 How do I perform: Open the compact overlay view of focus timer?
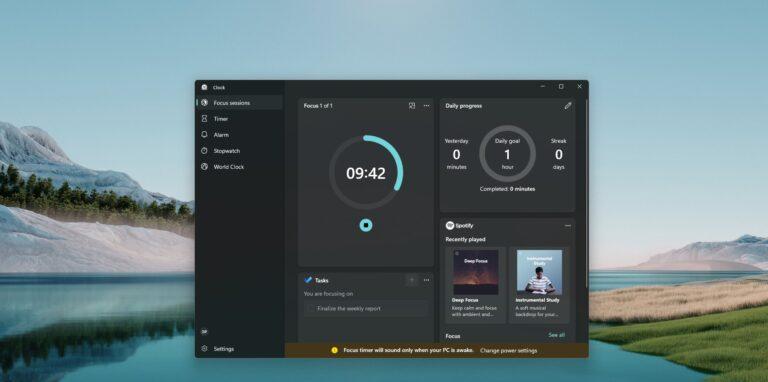(x=412, y=105)
